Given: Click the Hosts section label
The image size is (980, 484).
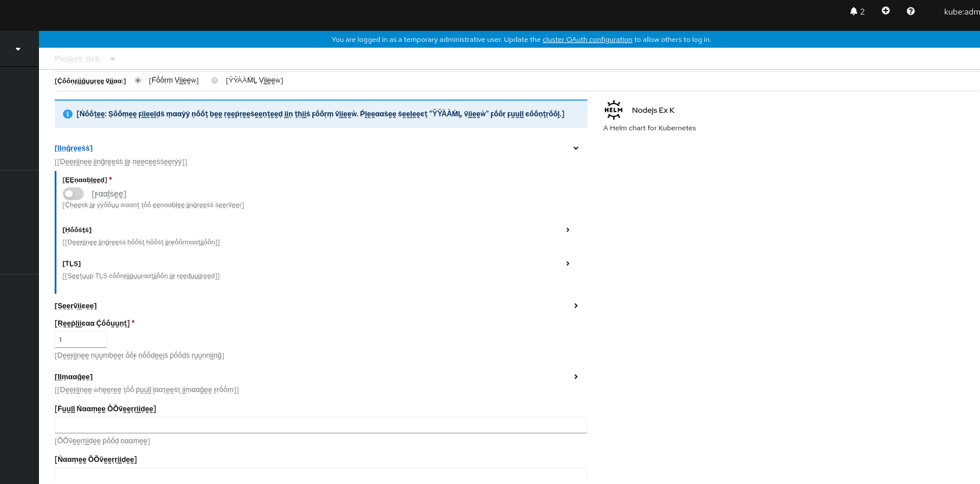Looking at the screenshot, I should click(77, 230).
